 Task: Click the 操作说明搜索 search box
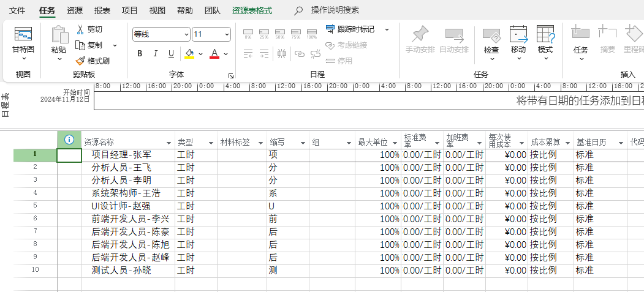click(x=335, y=10)
